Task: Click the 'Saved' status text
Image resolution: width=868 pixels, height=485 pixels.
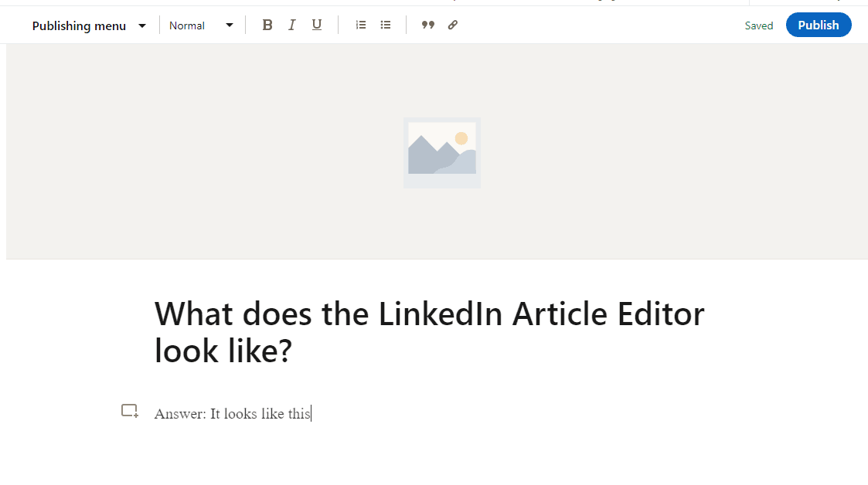Action: [x=759, y=26]
